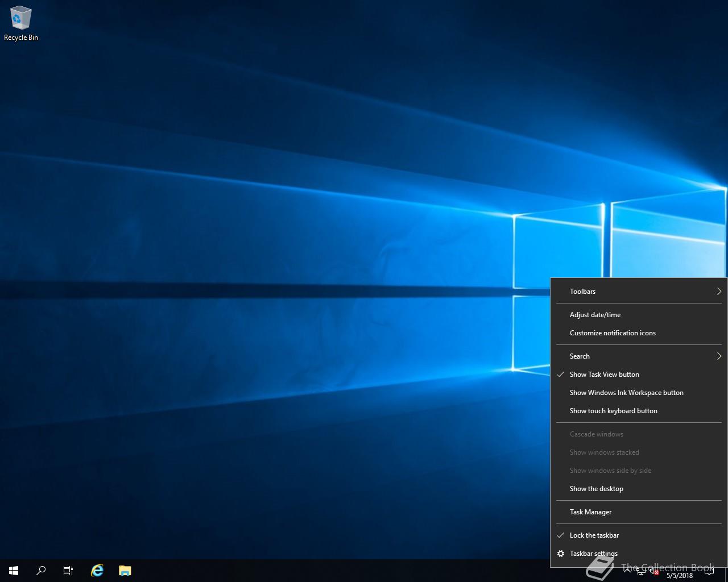The image size is (728, 582).
Task: Enable Show touch keyboard button
Action: point(639,411)
